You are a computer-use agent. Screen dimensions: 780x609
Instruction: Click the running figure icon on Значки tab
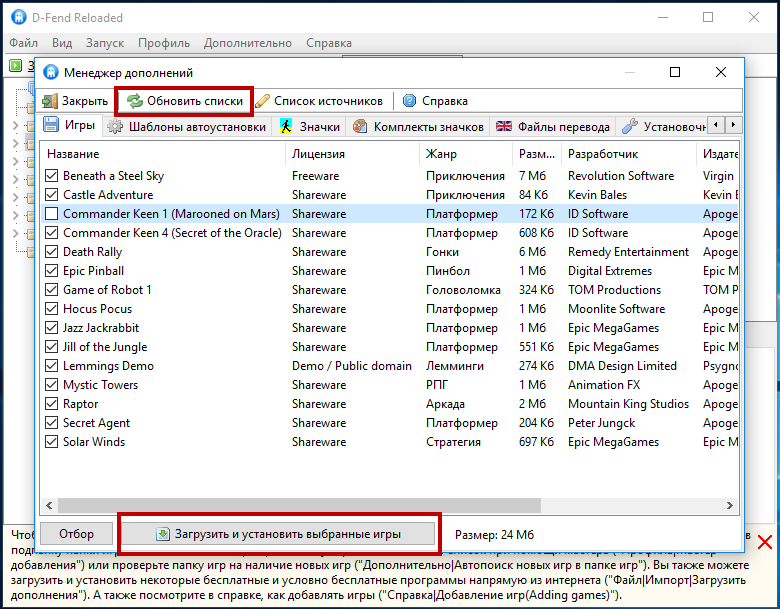click(286, 127)
